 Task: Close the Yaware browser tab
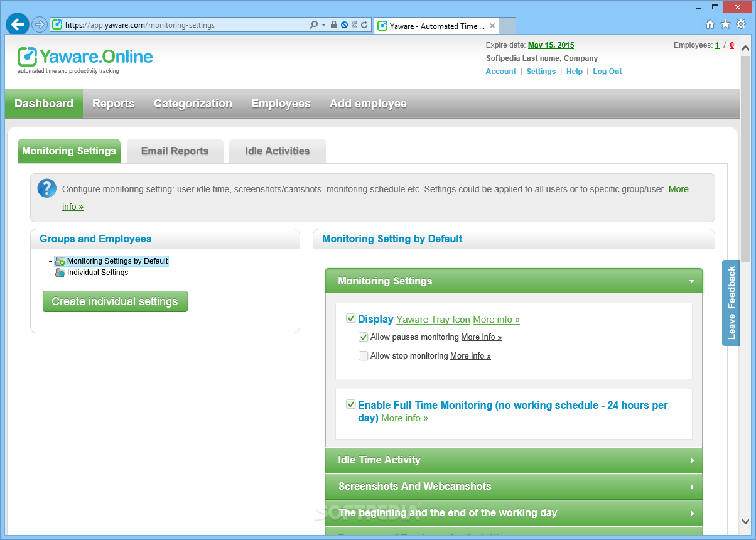pyautogui.click(x=492, y=26)
